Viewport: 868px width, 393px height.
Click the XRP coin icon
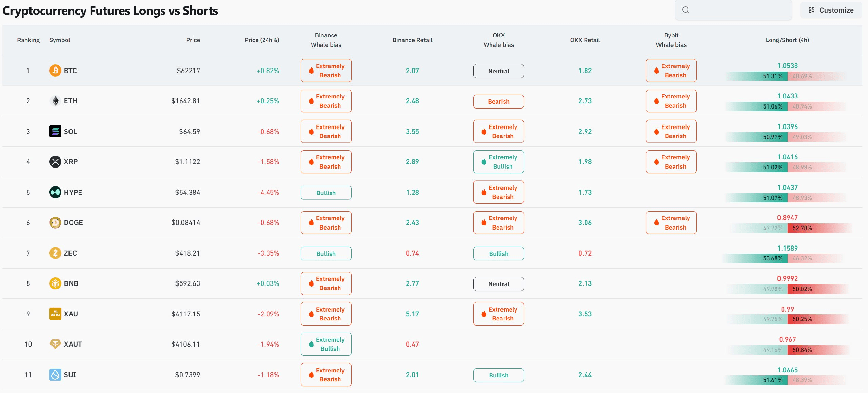click(55, 162)
